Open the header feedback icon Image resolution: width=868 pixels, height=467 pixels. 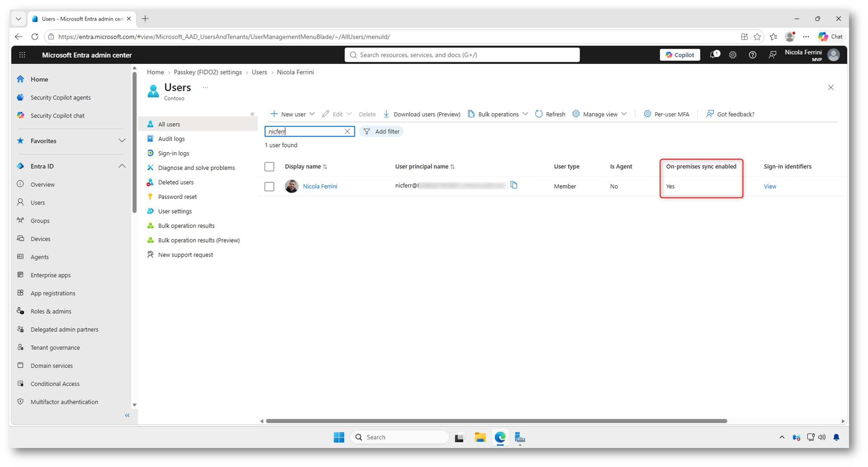773,55
